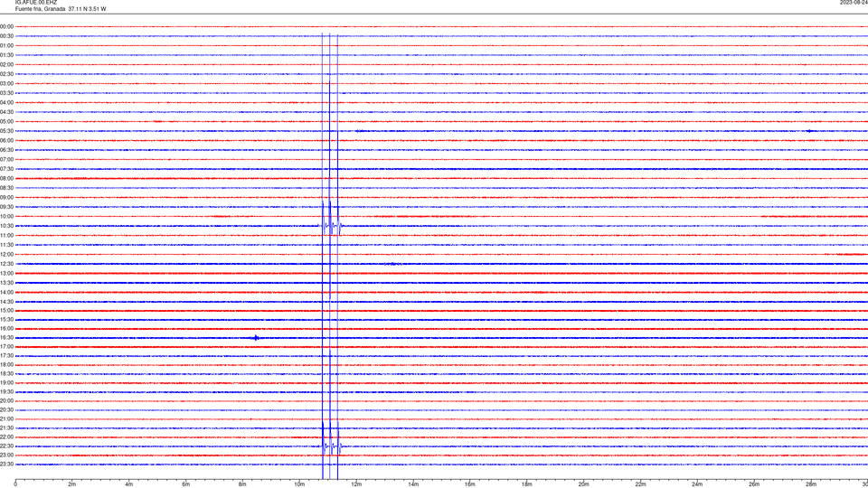
Task: Click the station location text 'Fuente fría, Granada'
Action: tap(40, 9)
